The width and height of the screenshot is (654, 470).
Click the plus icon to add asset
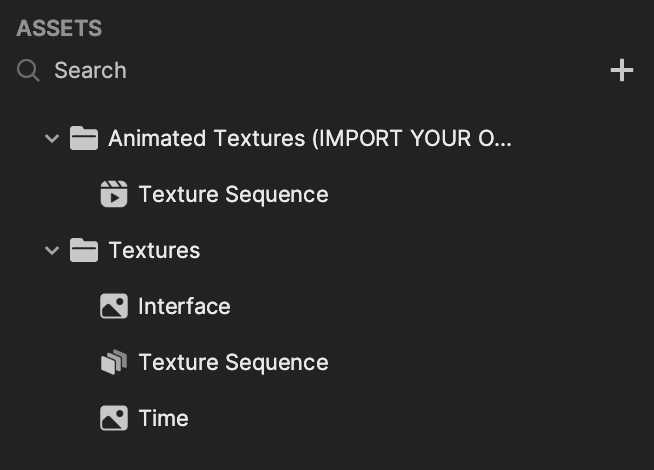[622, 70]
